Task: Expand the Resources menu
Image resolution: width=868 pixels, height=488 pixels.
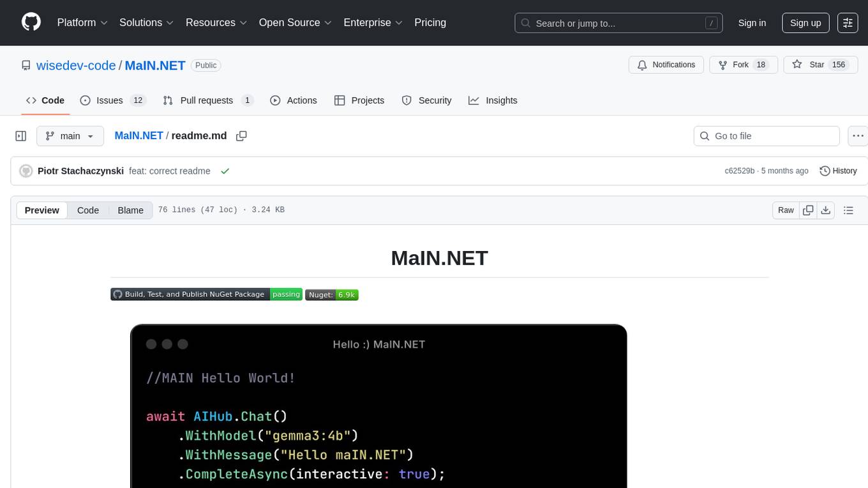Action: pyautogui.click(x=216, y=22)
